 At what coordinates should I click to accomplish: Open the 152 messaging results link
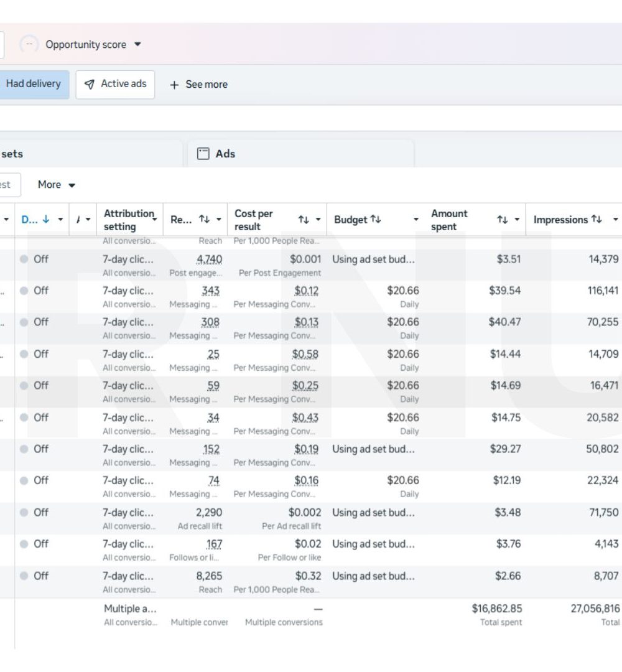tap(211, 449)
